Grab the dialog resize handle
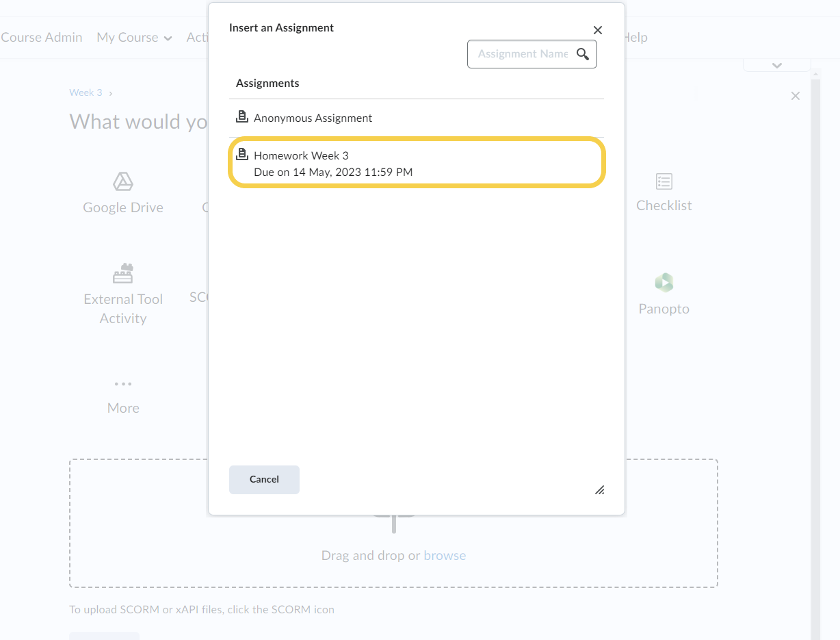840x640 pixels. coord(599,489)
